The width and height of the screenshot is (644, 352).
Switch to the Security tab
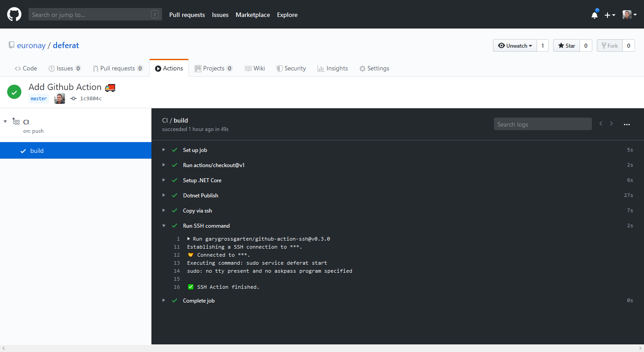click(x=291, y=68)
